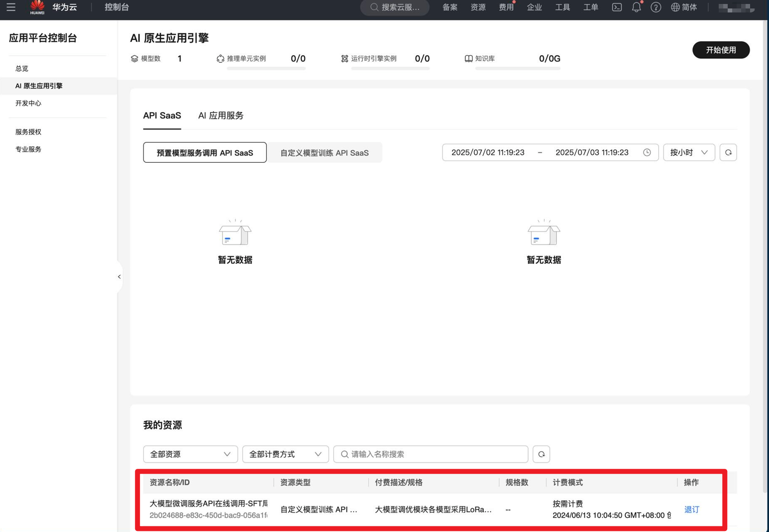The height and width of the screenshot is (532, 769).
Task: Click the page vertical scrollbar
Action: [x=766, y=256]
